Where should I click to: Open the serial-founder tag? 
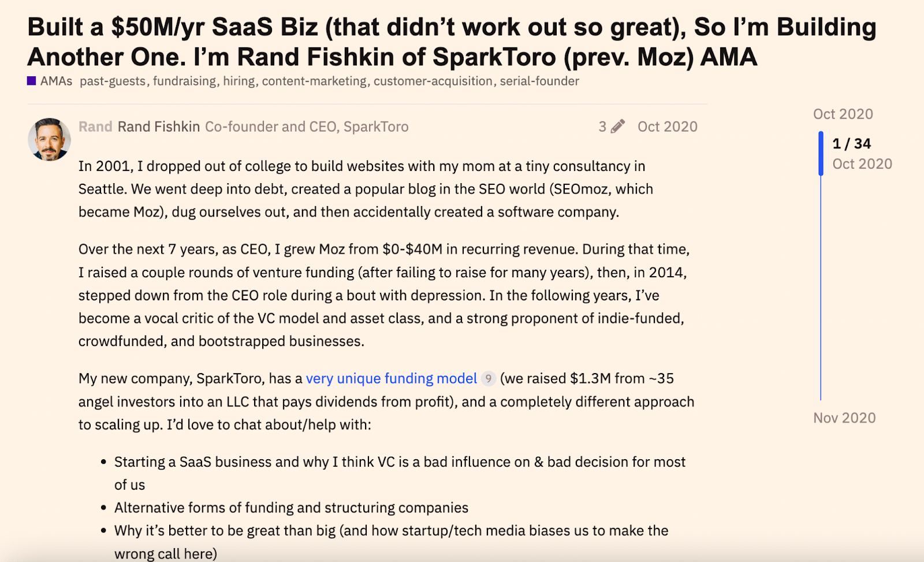[539, 81]
